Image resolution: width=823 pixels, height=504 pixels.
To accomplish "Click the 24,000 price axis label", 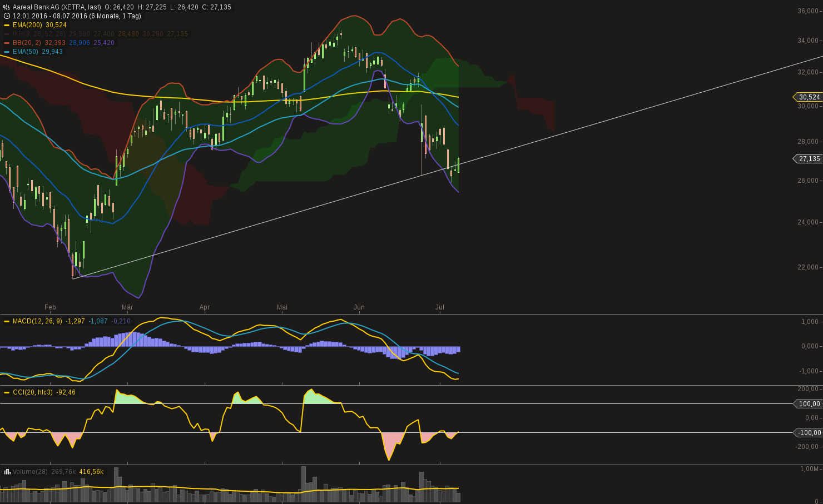I will click(808, 222).
